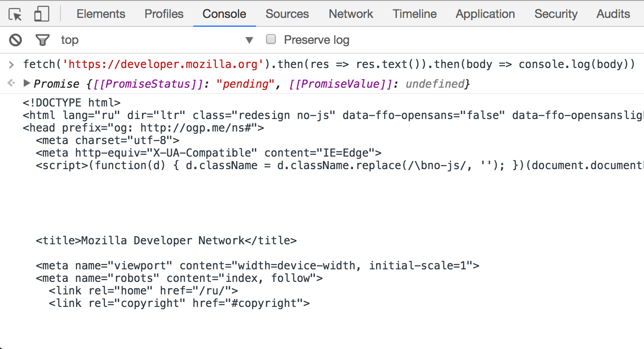644x349 pixels.
Task: Switch to the Elements tab
Action: (101, 14)
